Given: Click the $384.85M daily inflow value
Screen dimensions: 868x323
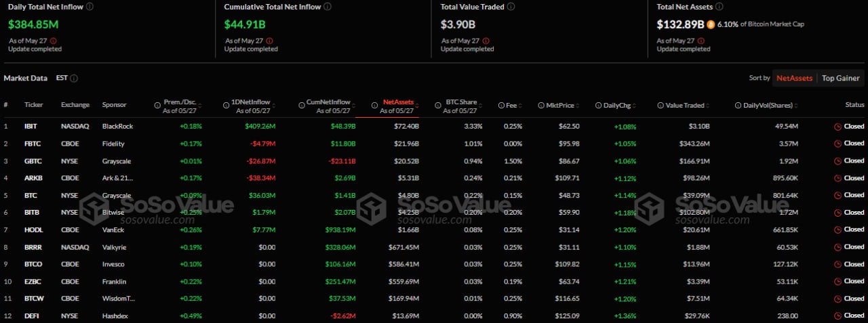Looking at the screenshot, I should click(x=33, y=24).
